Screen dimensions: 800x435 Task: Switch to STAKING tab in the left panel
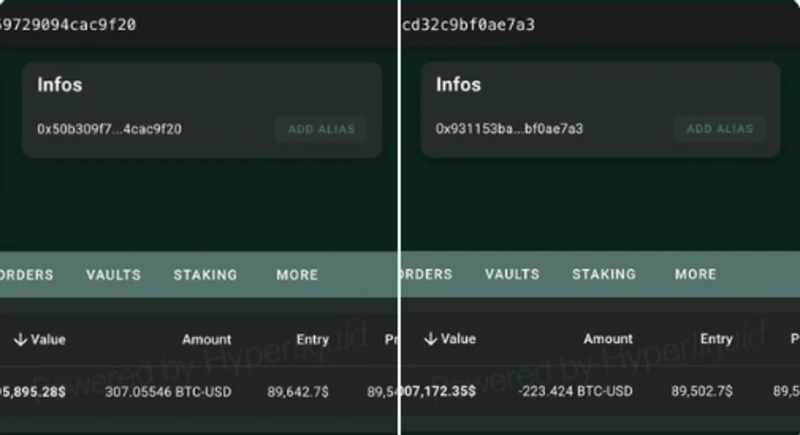click(x=205, y=274)
